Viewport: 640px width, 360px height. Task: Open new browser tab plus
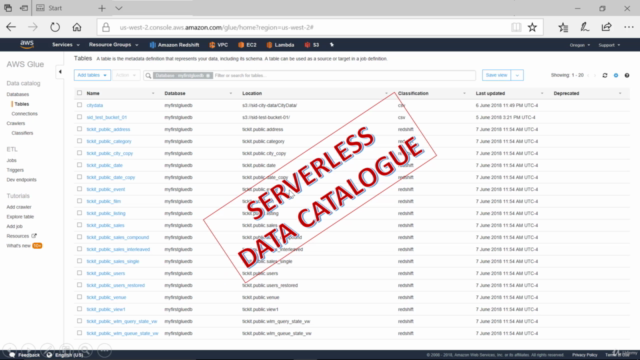(102, 8)
